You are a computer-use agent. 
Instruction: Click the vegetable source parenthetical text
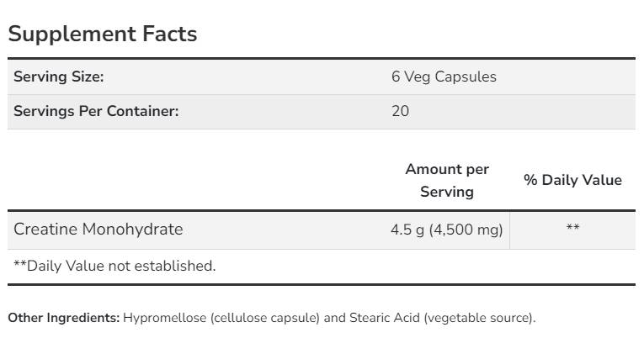(479, 318)
